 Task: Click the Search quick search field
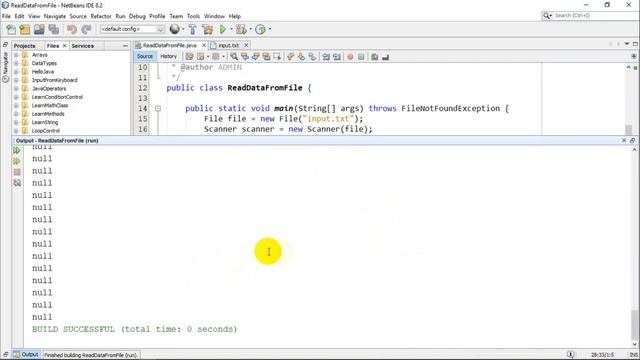(x=590, y=16)
